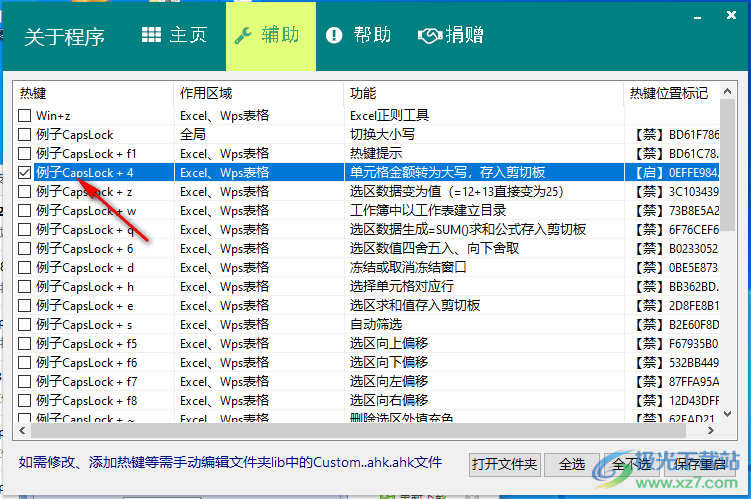Image resolution: width=751 pixels, height=499 pixels.
Task: Click the grid icon beside 主页
Action: point(151,34)
